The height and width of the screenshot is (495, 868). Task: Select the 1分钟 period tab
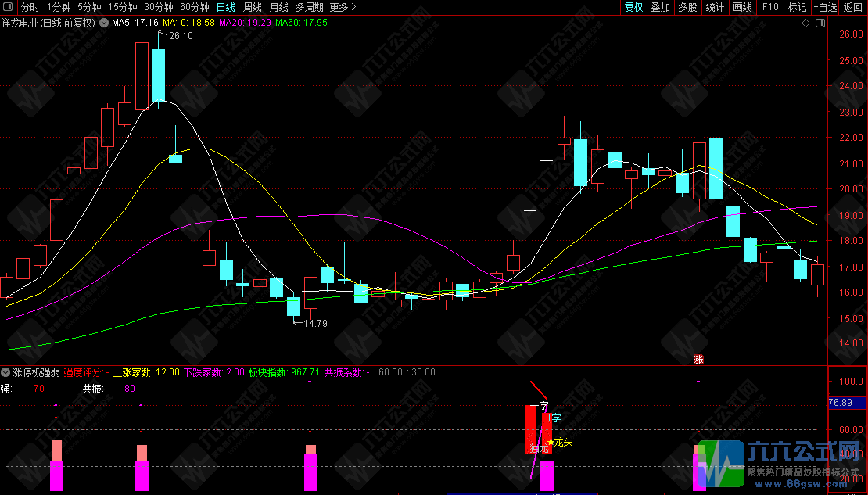[59, 7]
